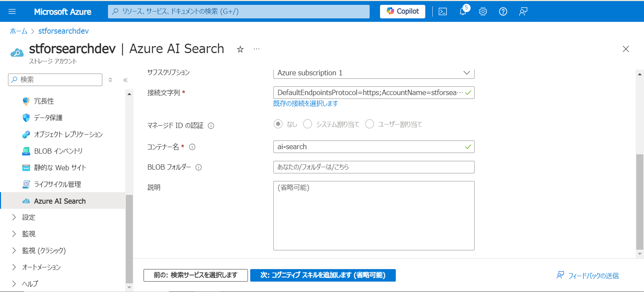Collapse the sidebar with the double chevron
This screenshot has width=644, height=292.
pos(126,80)
